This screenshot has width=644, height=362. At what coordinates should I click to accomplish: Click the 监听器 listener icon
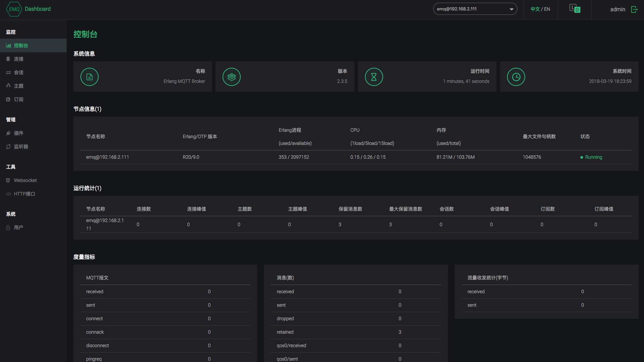pos(8,147)
